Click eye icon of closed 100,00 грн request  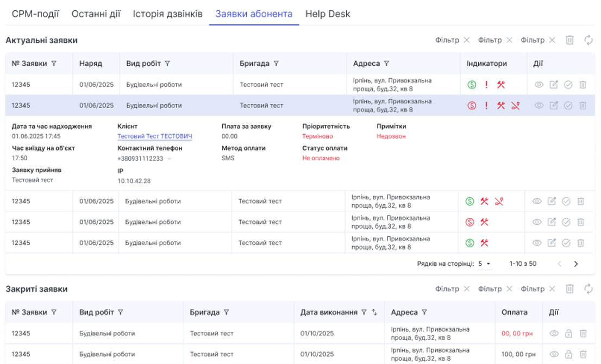pyautogui.click(x=554, y=354)
